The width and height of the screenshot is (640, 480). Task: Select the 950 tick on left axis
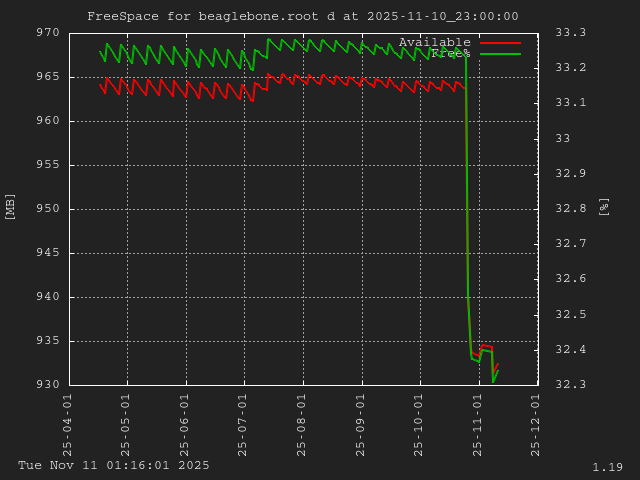49,209
